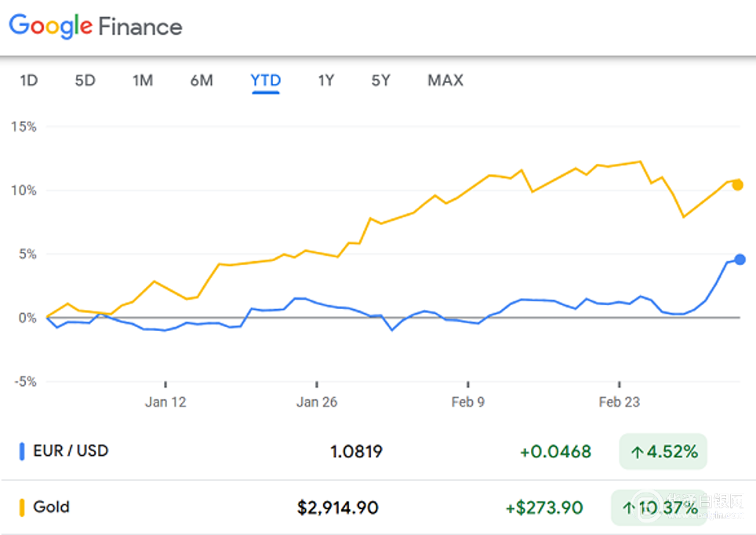This screenshot has width=756, height=535.
Task: Click the Feb 9 axis marker
Action: pos(467,402)
